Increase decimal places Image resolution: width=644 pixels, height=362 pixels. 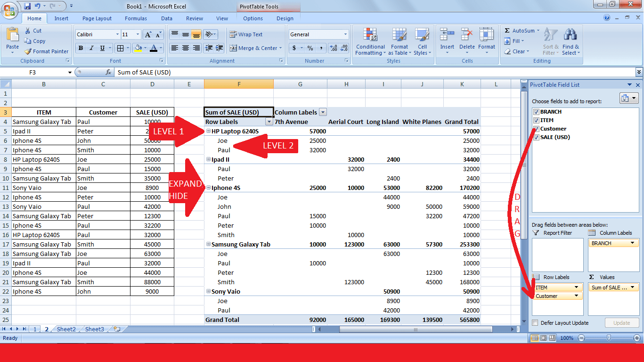click(334, 48)
